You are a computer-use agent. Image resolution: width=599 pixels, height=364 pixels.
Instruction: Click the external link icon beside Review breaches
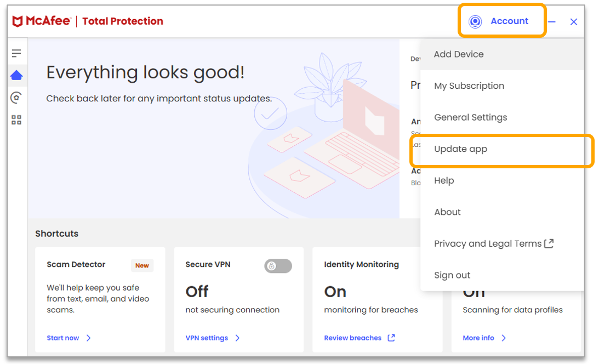pos(391,338)
